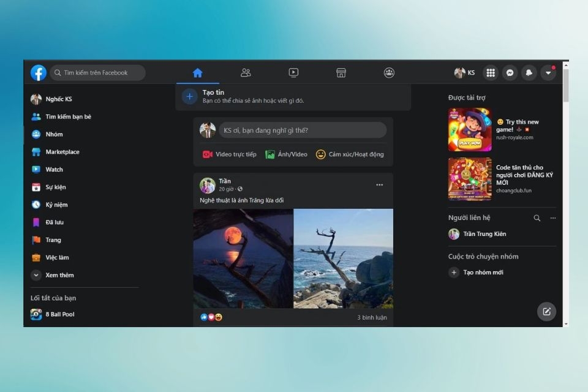The width and height of the screenshot is (588, 392).
Task: Click Tạo nhóm mới plus button
Action: pyautogui.click(x=454, y=273)
